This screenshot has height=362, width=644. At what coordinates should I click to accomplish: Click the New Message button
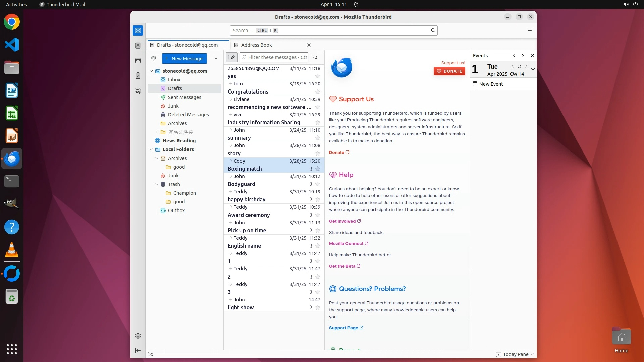click(x=184, y=58)
